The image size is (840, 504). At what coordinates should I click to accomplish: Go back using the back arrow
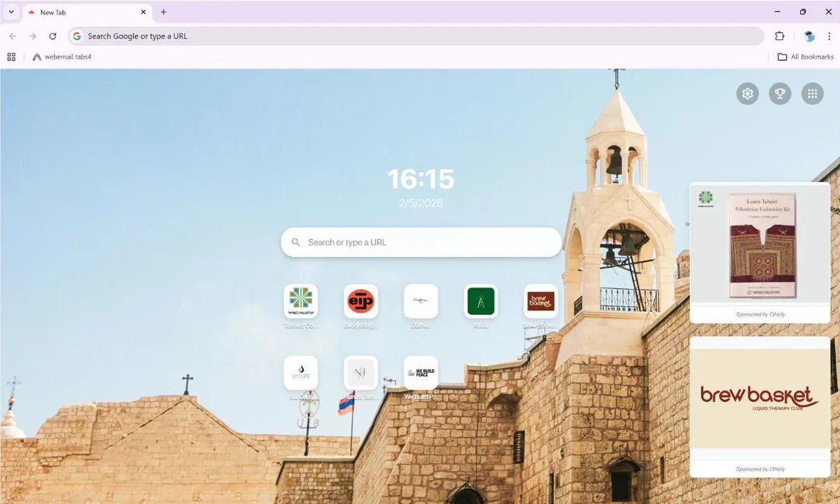pyautogui.click(x=13, y=36)
